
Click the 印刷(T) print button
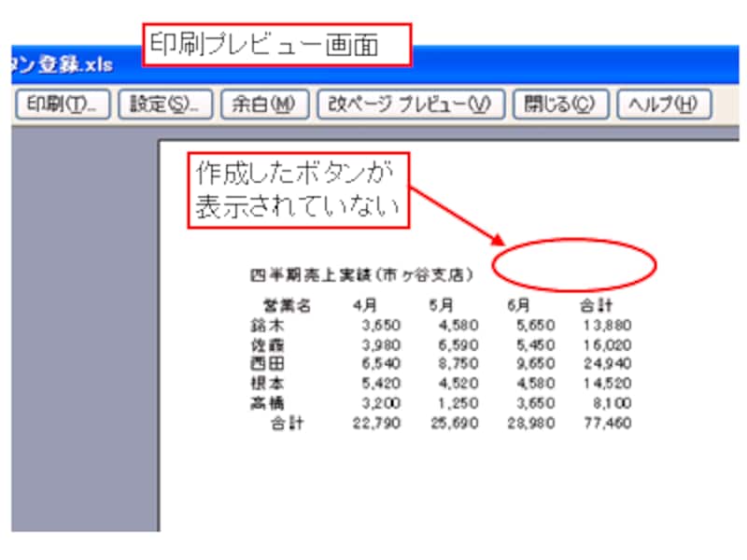(63, 104)
